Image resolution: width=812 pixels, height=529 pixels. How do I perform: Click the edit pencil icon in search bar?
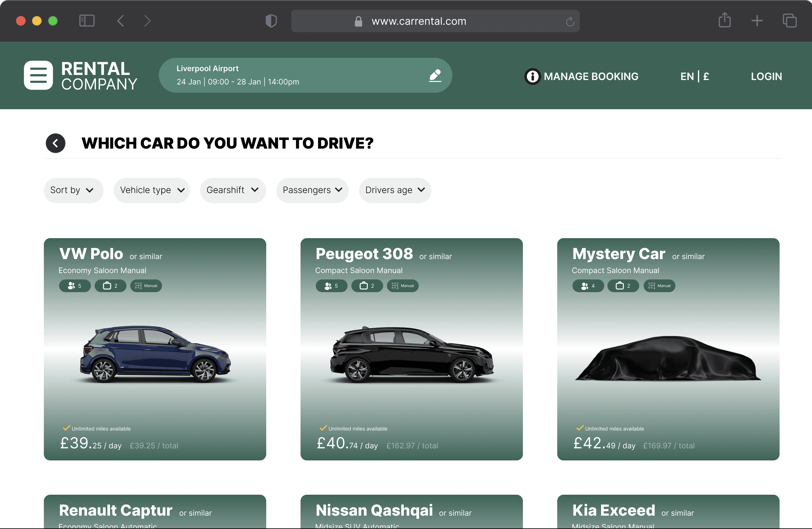pos(435,75)
